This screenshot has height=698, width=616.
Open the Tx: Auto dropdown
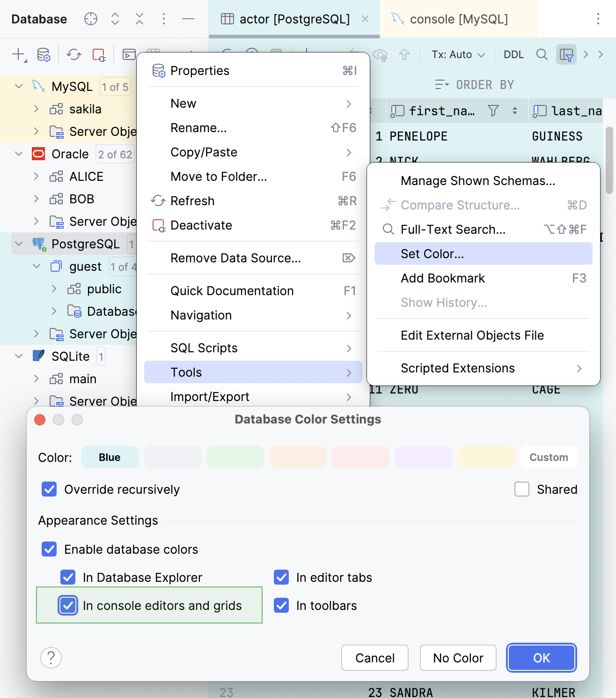(457, 54)
